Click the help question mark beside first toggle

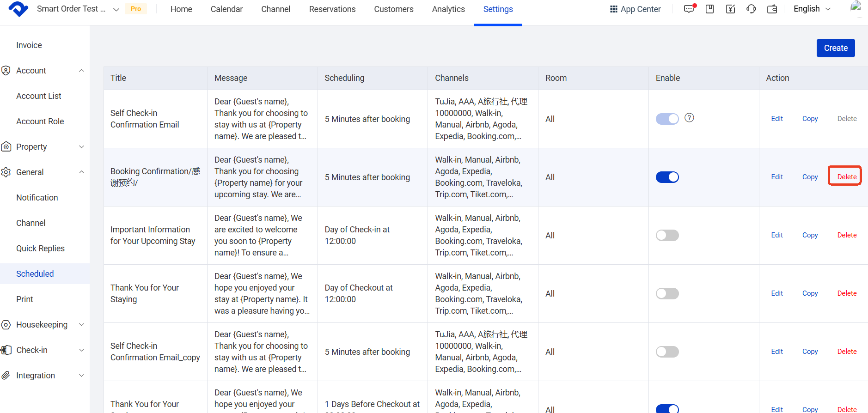[689, 118]
